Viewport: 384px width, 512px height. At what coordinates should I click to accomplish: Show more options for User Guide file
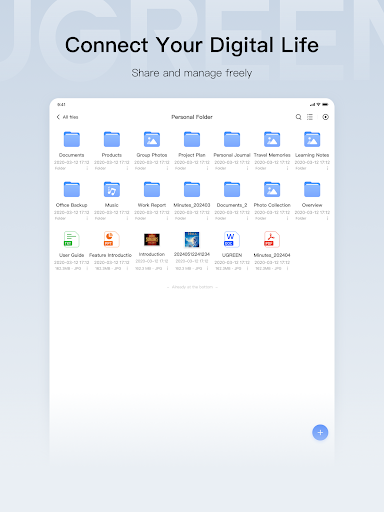tap(87, 268)
